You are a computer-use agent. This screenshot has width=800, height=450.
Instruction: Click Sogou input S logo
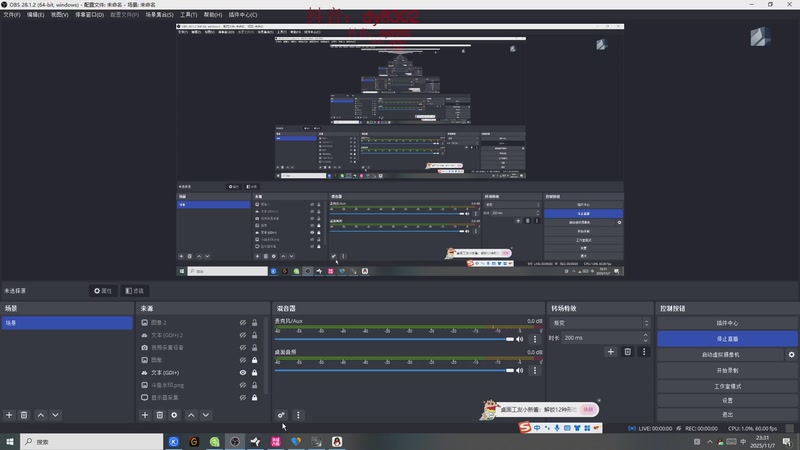click(525, 427)
